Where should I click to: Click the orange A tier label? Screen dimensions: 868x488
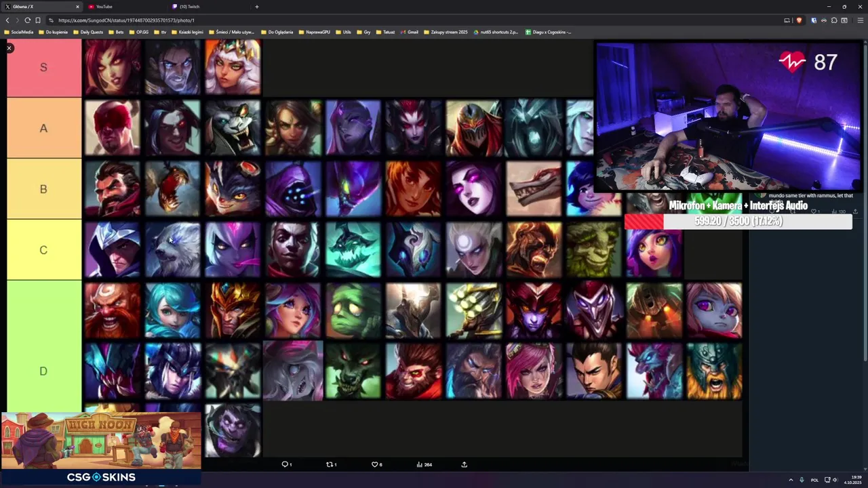tap(44, 128)
